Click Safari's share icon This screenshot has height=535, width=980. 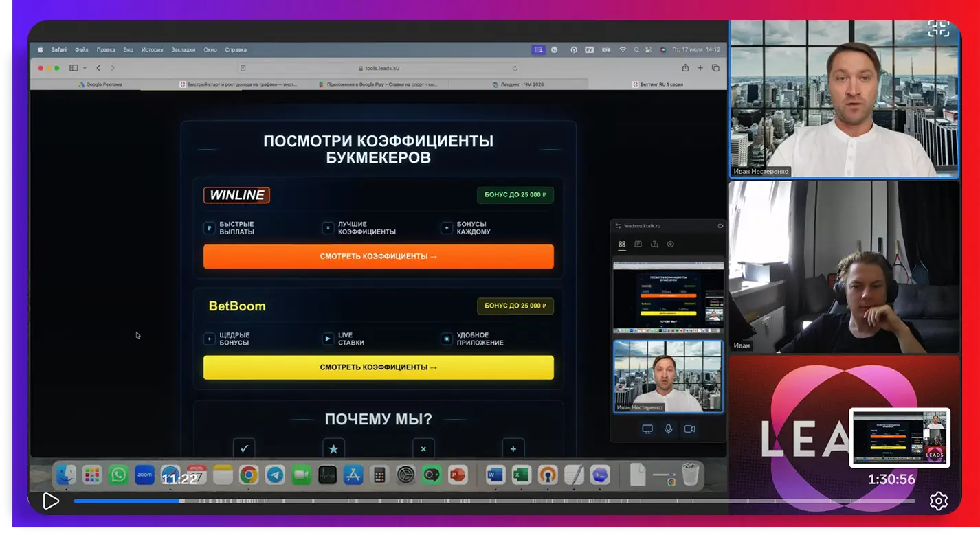pos(685,68)
